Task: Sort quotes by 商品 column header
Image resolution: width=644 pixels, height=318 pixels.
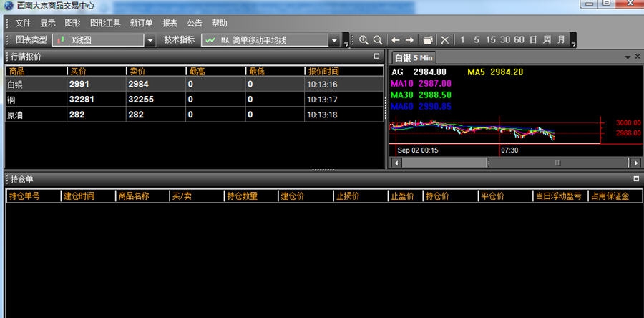Action: [x=36, y=71]
